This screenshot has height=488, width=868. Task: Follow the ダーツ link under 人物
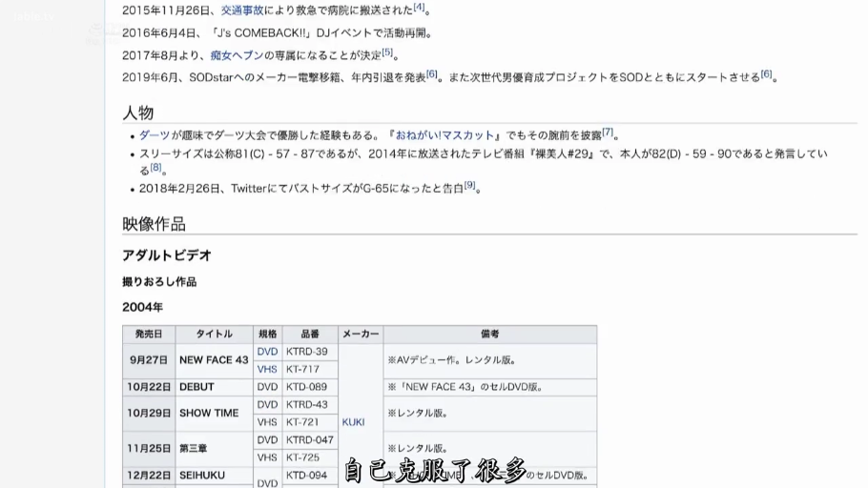[x=155, y=135]
